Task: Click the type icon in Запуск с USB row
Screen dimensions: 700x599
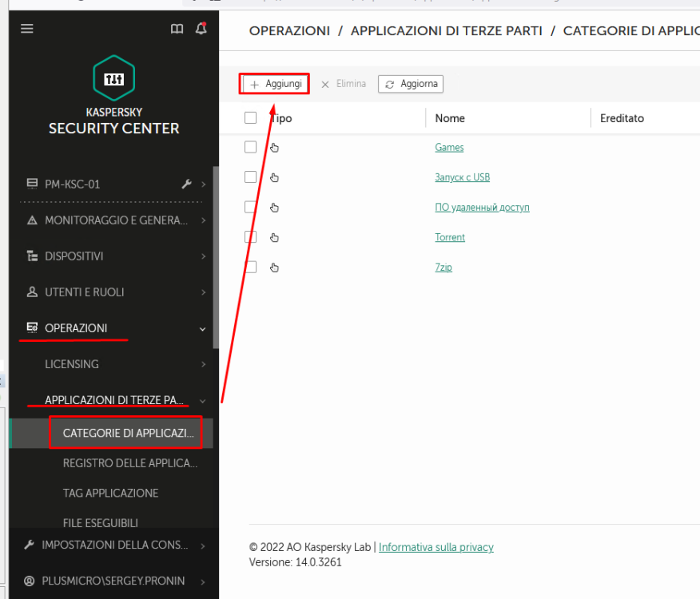Action: pos(274,177)
